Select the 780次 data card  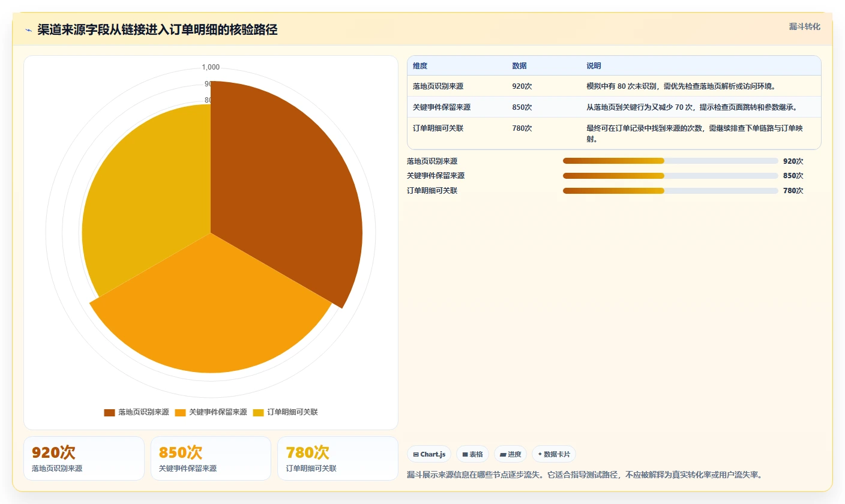(338, 458)
